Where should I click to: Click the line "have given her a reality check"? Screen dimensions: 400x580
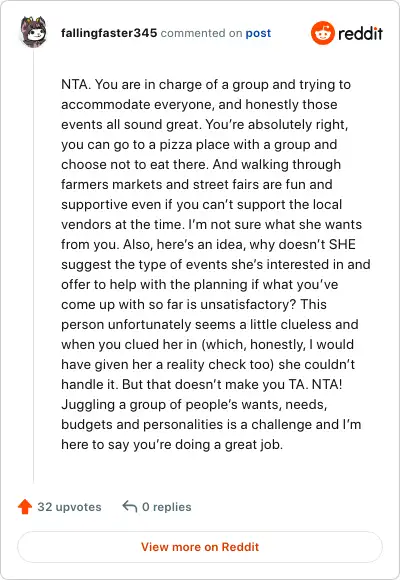pyautogui.click(x=208, y=364)
